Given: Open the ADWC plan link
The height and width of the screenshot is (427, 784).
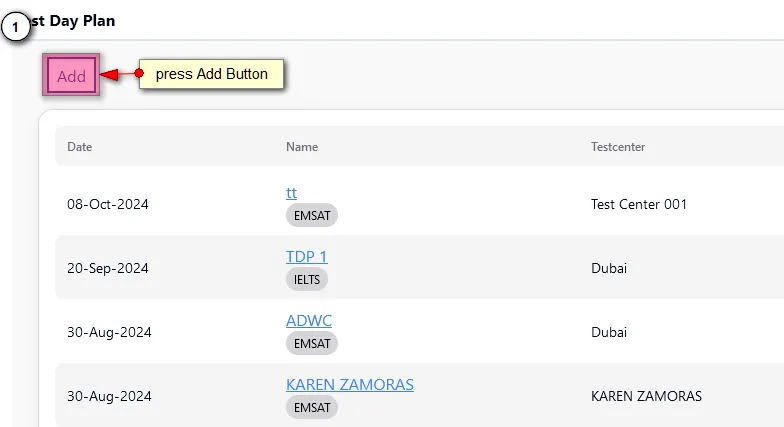Looking at the screenshot, I should [x=308, y=321].
